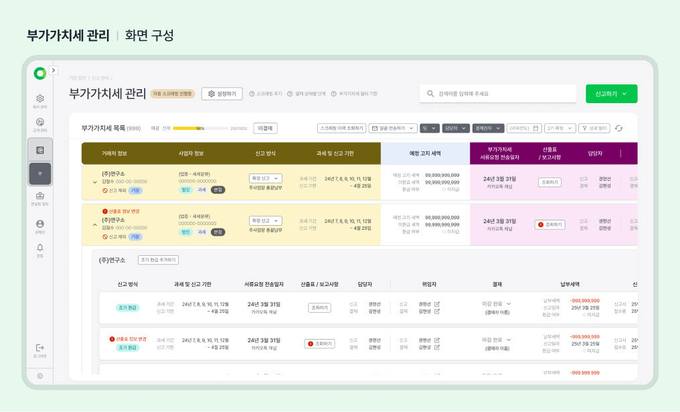Screen dimensions: 680x412
Task: Click the logout icon in sidebar
Action: click(40, 348)
